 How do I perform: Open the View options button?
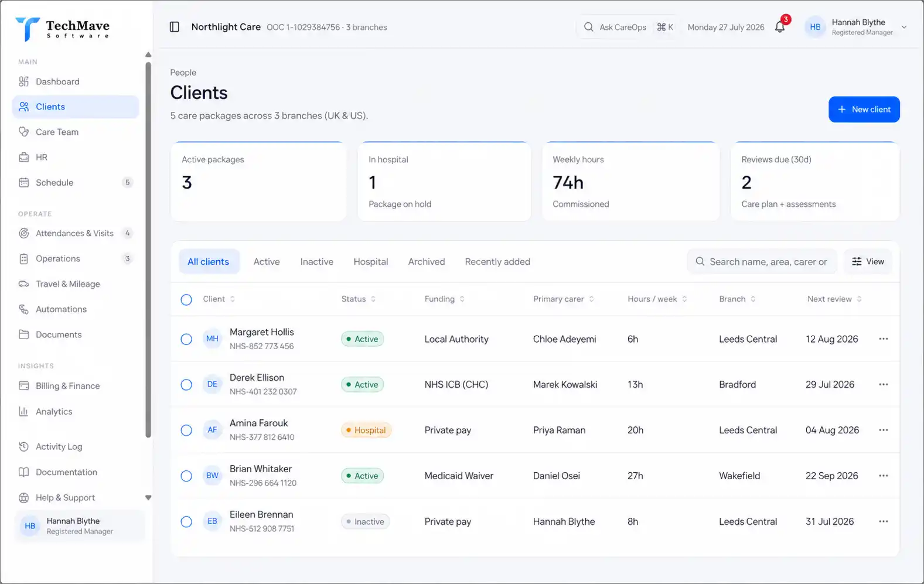868,262
